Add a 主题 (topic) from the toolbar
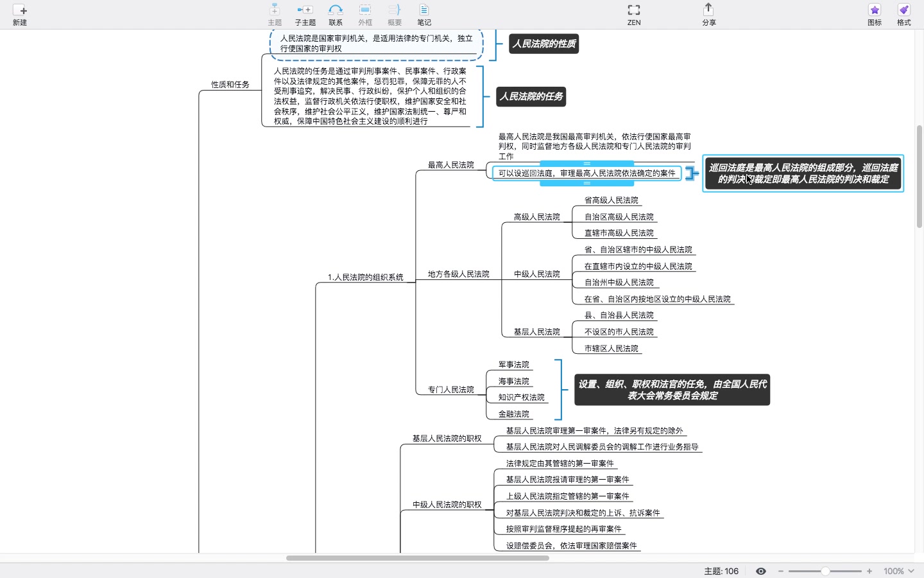Viewport: 924px width, 578px height. [275, 14]
